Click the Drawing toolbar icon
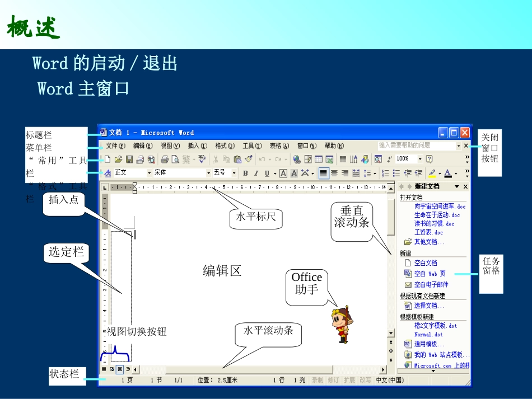 [x=365, y=159]
